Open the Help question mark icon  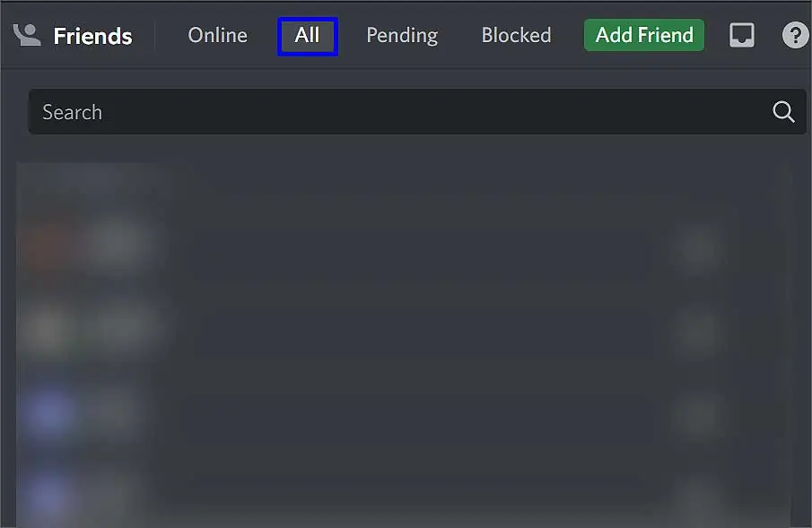pyautogui.click(x=795, y=35)
